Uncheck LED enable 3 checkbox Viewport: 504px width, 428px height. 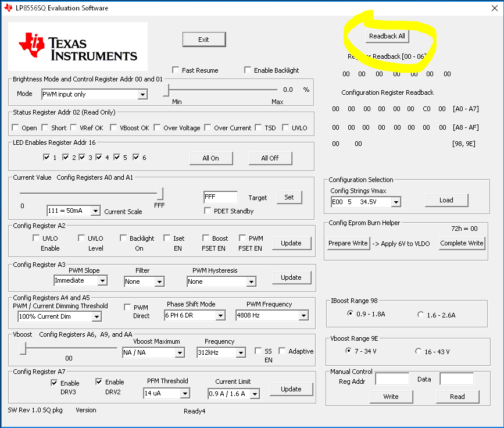point(82,157)
